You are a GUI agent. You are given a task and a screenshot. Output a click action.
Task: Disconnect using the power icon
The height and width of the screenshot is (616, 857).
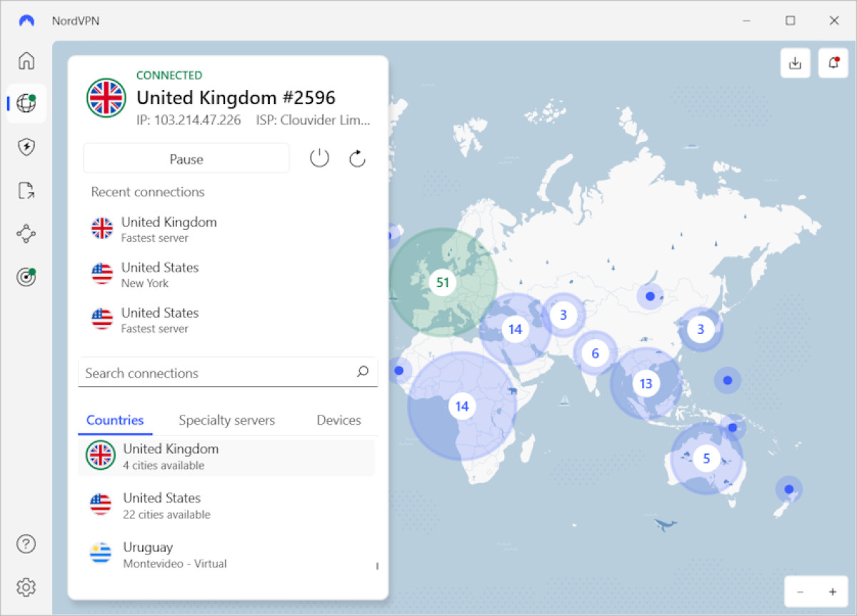click(319, 158)
